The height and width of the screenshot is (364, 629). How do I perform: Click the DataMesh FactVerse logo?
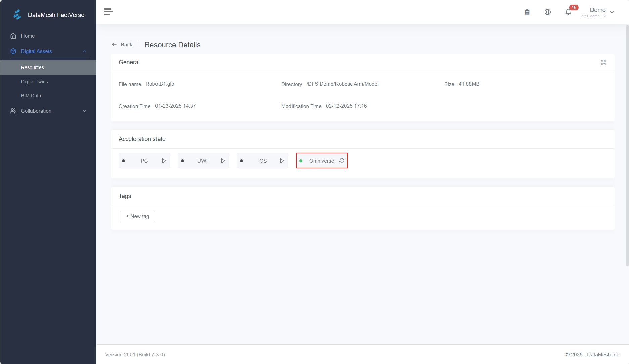pos(17,15)
